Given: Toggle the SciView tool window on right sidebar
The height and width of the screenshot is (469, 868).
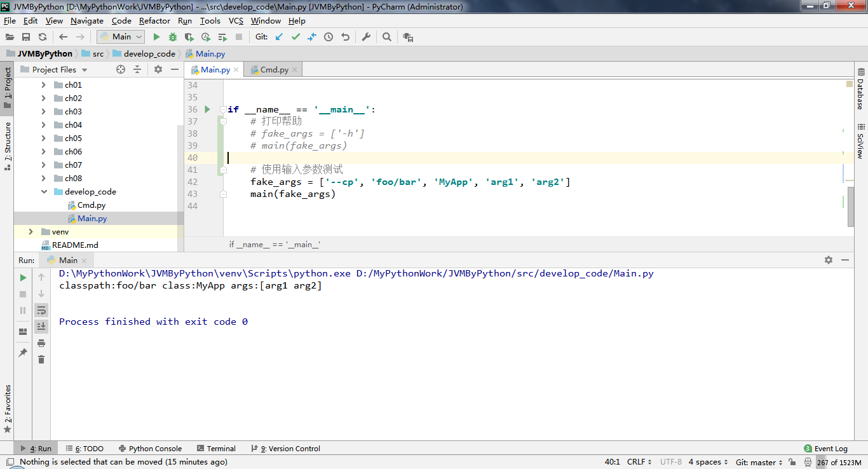Looking at the screenshot, I should click(860, 142).
